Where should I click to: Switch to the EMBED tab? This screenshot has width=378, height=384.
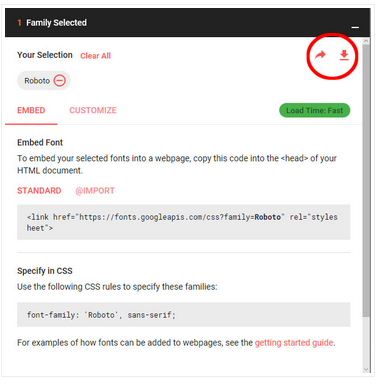click(x=31, y=110)
